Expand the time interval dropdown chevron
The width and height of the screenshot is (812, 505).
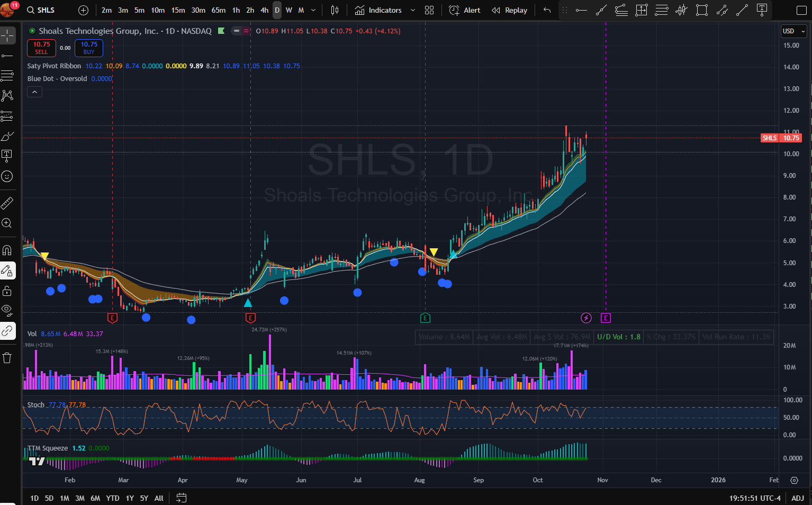[x=313, y=10]
